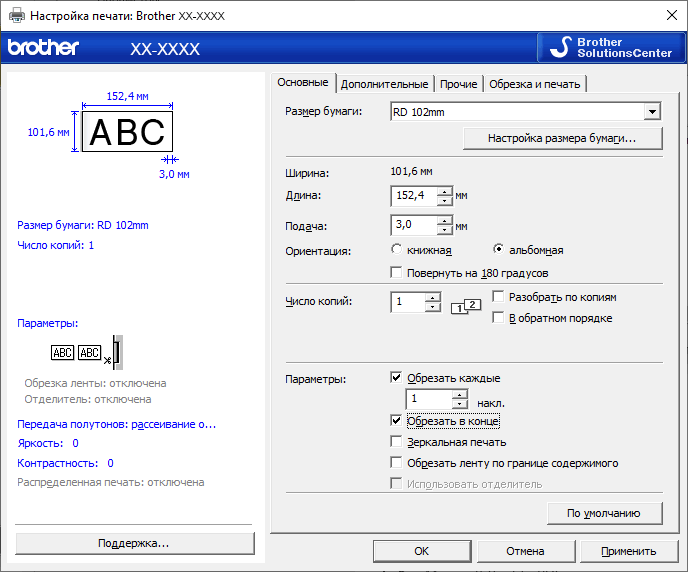This screenshot has width=688, height=572.
Task: Click the printer icon in the title bar
Action: point(15,15)
